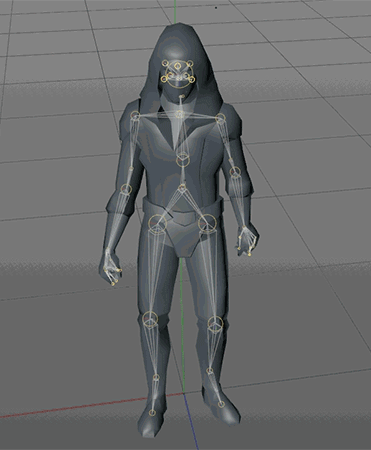Select the waist spine joint above belt
Image resolution: width=371 pixels, height=450 pixels.
coord(182,188)
